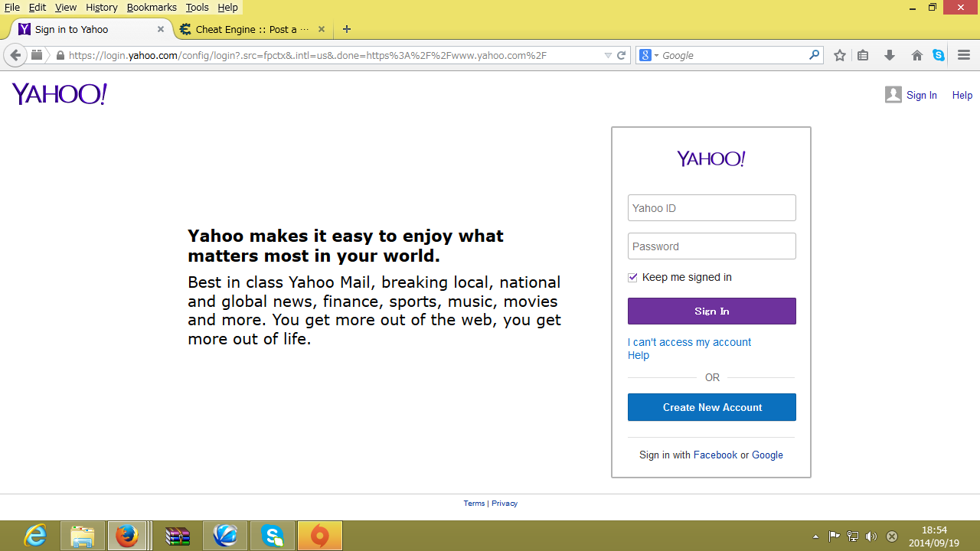Open a new tab with plus button
The height and width of the screenshot is (551, 980).
347,29
